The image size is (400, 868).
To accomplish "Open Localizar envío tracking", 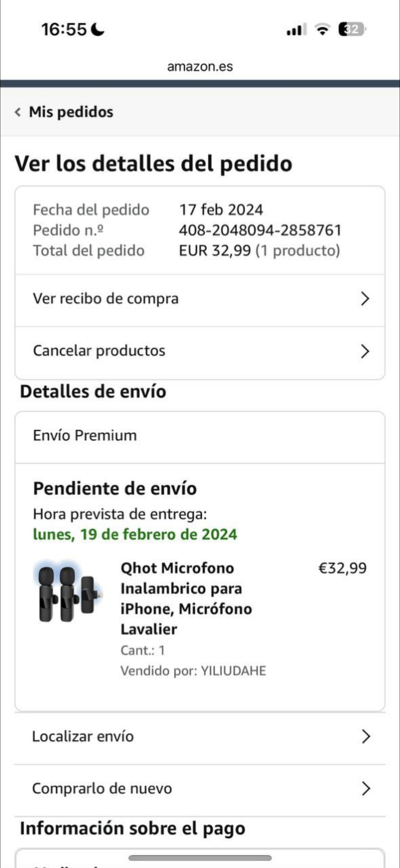I will [83, 736].
